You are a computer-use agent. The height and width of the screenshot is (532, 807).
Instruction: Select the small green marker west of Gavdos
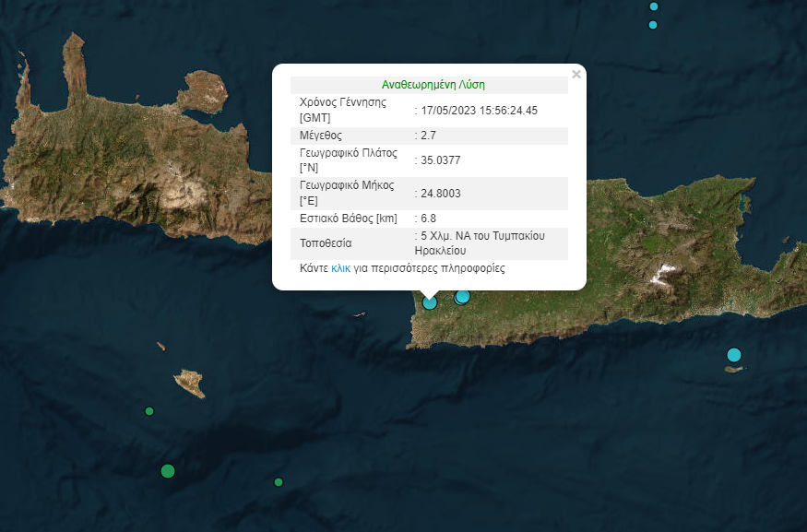[x=149, y=411]
